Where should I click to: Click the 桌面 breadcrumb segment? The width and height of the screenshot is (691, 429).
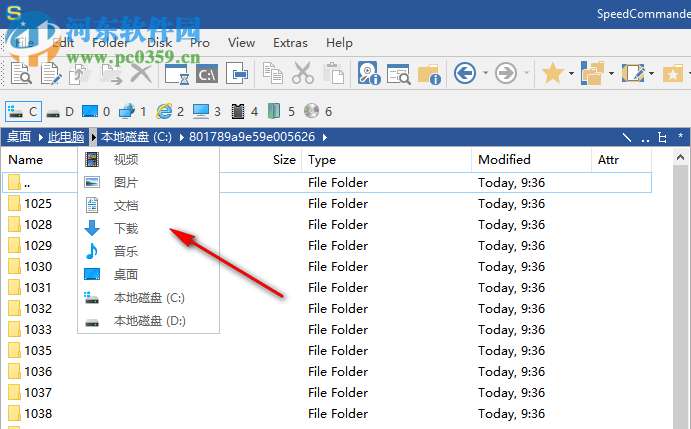[19, 137]
